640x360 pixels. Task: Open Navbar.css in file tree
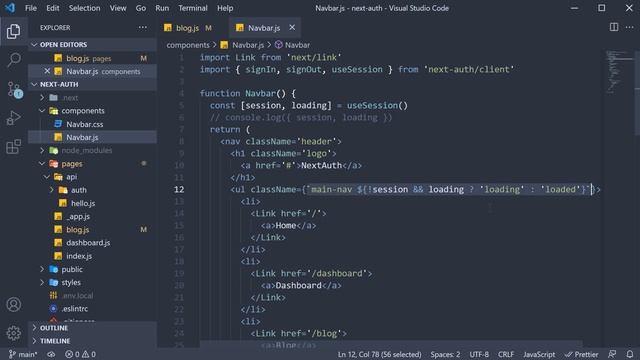click(92, 124)
